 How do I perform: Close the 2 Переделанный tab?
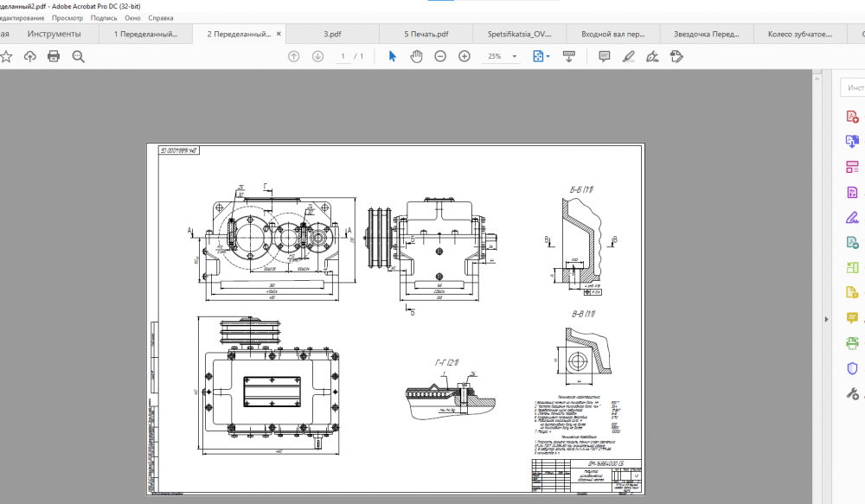(278, 35)
